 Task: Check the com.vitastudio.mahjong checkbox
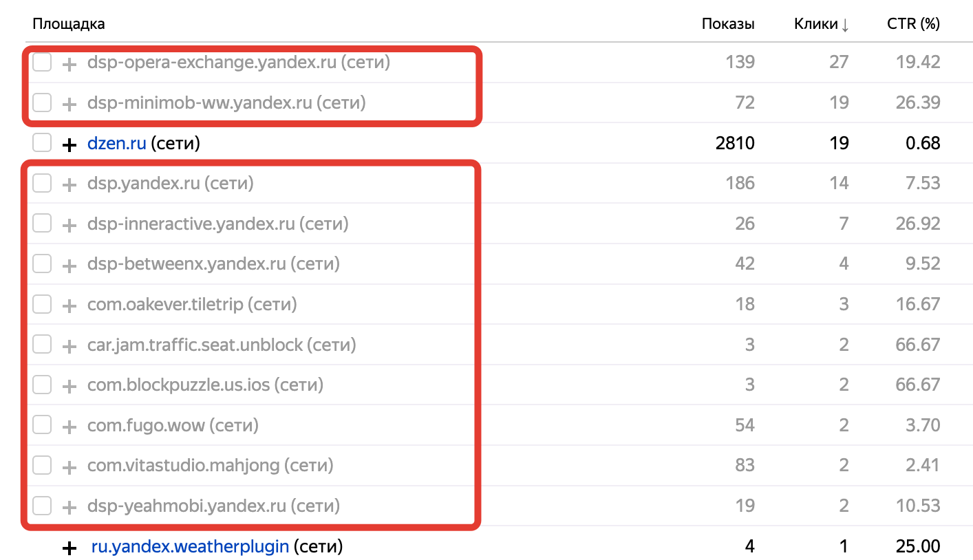pyautogui.click(x=42, y=466)
